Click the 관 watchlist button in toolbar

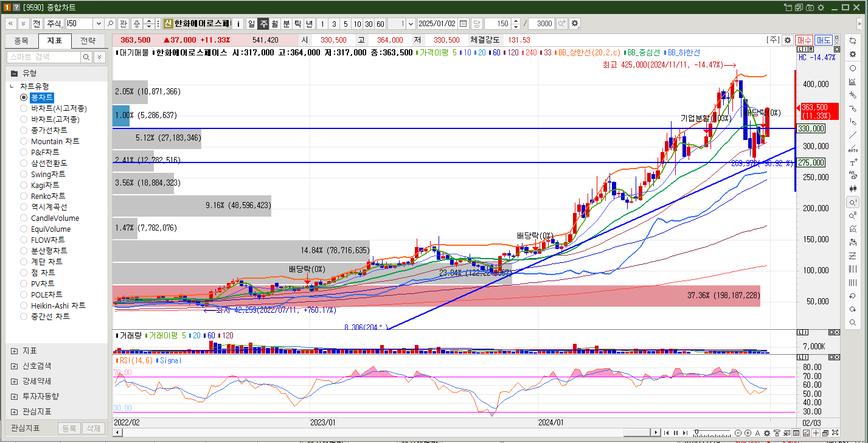point(123,24)
